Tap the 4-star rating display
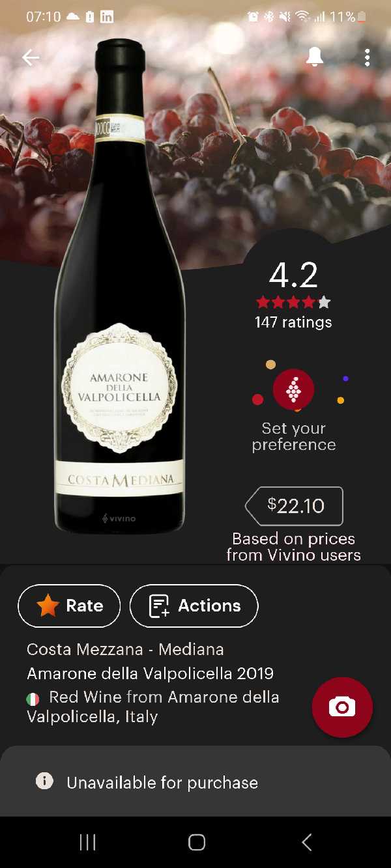391x868 pixels. pos(293,301)
